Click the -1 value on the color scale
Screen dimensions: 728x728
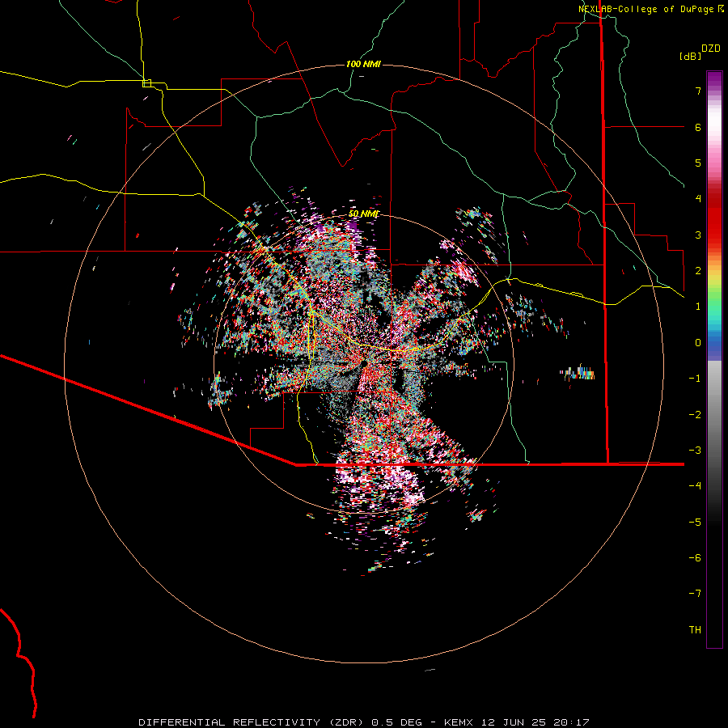click(695, 378)
